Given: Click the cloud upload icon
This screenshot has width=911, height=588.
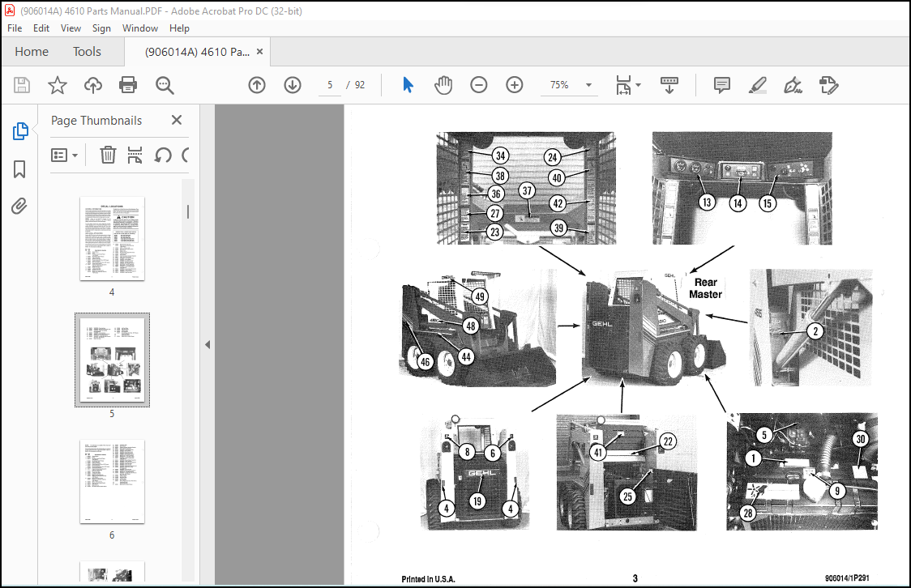Looking at the screenshot, I should coord(93,85).
